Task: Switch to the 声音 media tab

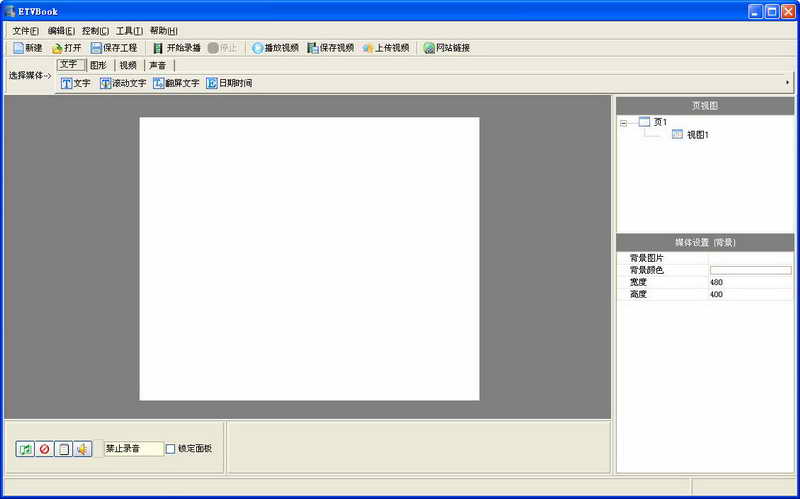Action: click(x=158, y=65)
